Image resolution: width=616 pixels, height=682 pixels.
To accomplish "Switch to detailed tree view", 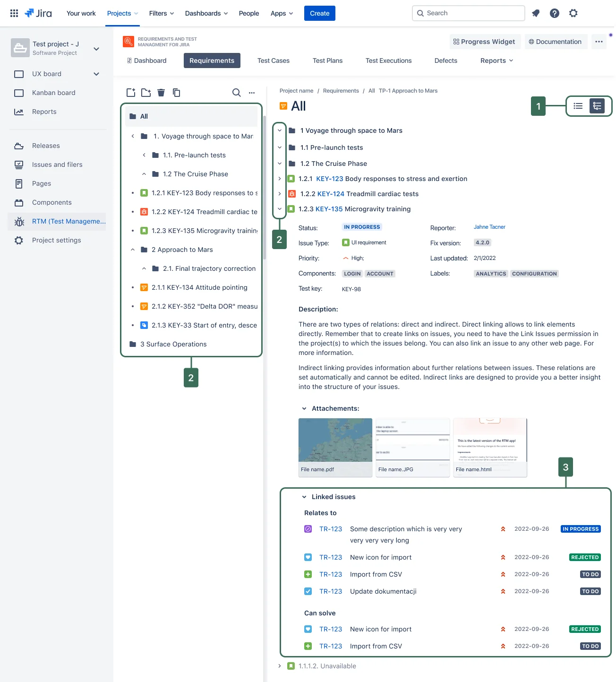I will click(x=597, y=106).
